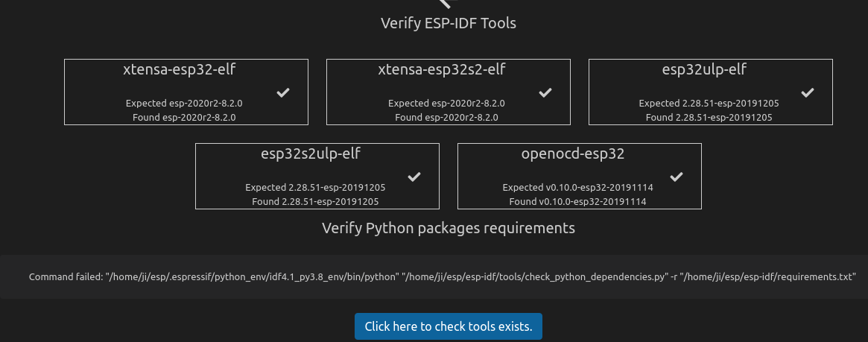Click 'Found esp-2020r2-8.2.0' in xtensa-esp32-elf card
This screenshot has height=342, width=868.
[x=184, y=117]
